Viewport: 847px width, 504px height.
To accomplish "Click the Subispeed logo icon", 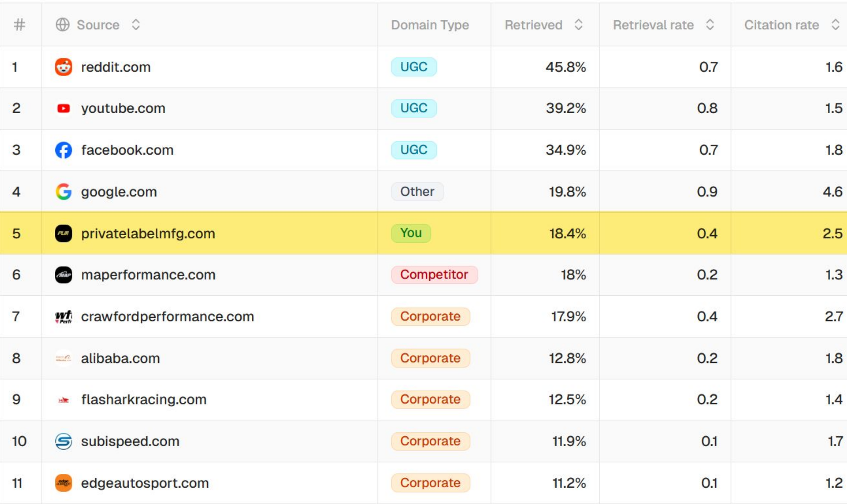I will coord(63,441).
